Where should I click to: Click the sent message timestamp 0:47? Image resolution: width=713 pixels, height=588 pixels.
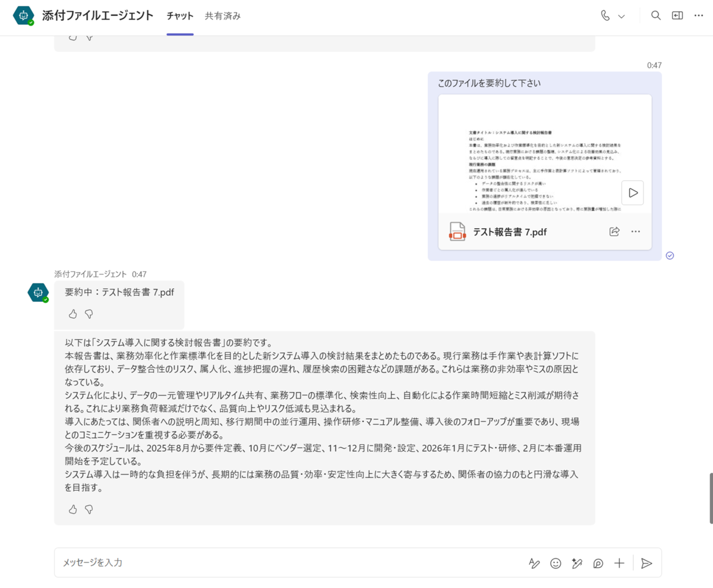point(654,65)
